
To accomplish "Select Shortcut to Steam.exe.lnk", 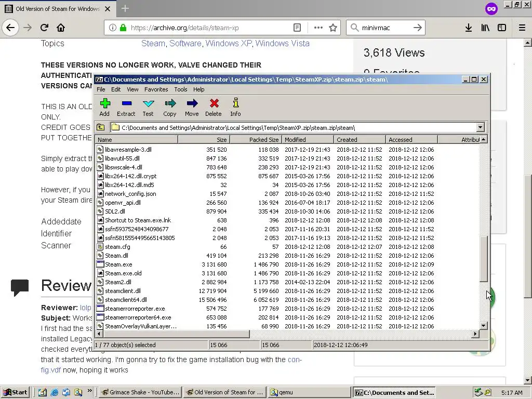I will (x=138, y=220).
